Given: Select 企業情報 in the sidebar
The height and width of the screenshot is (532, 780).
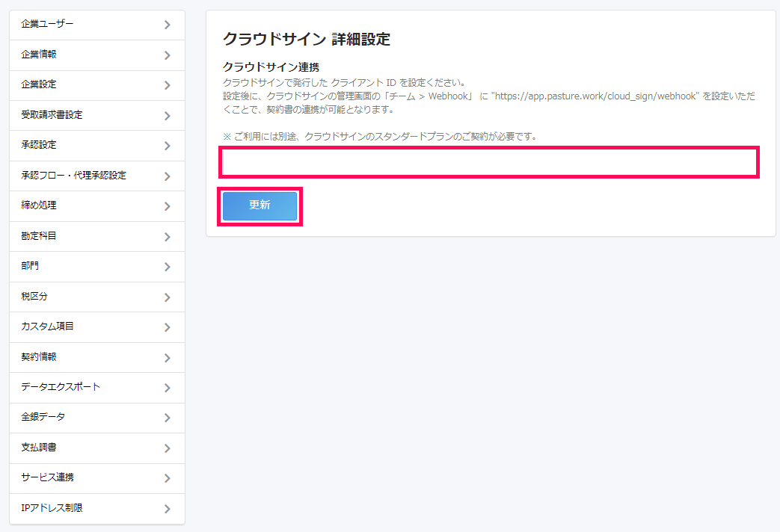Looking at the screenshot, I should pyautogui.click(x=97, y=55).
